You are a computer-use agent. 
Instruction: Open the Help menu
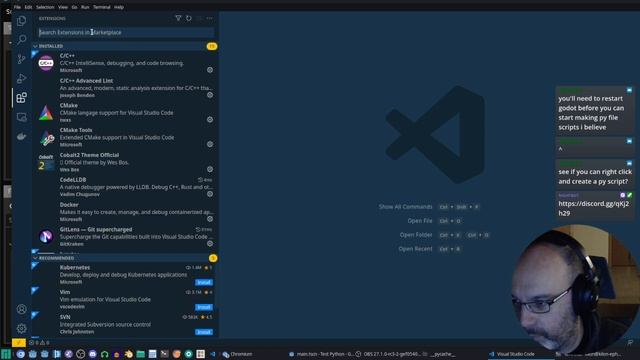tap(119, 7)
